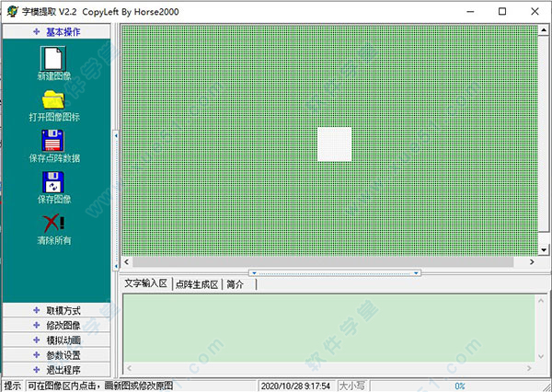Expand the 模拟动画 panel

click(56, 340)
